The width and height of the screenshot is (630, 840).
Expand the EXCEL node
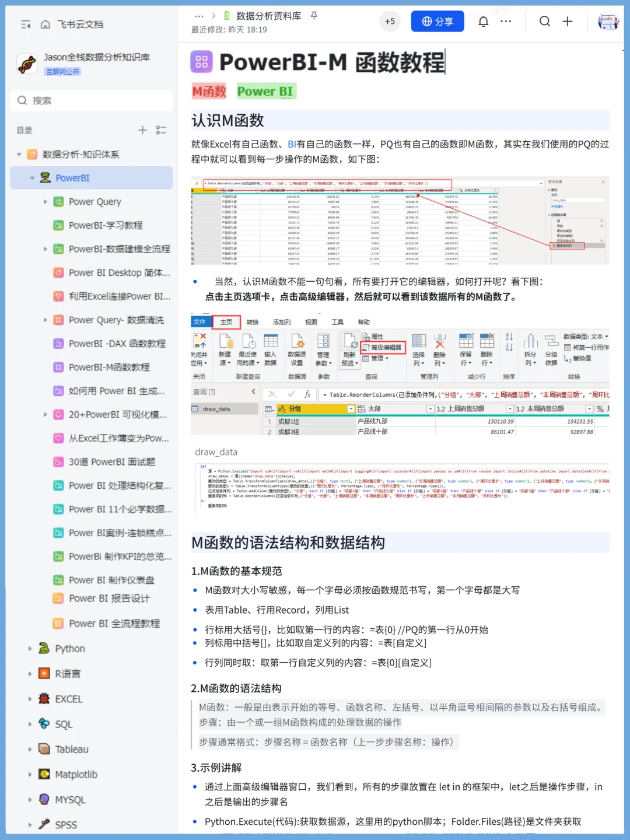(x=30, y=699)
